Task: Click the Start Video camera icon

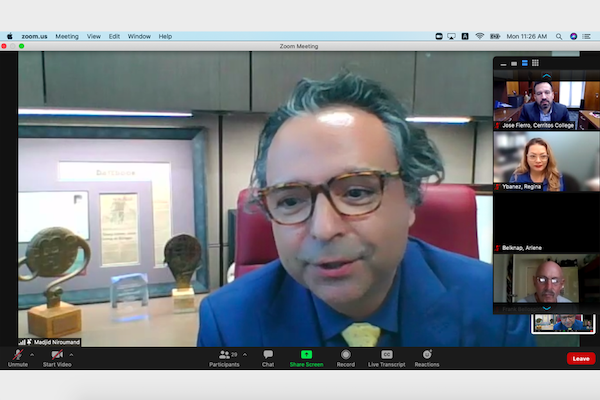Action: [57, 355]
